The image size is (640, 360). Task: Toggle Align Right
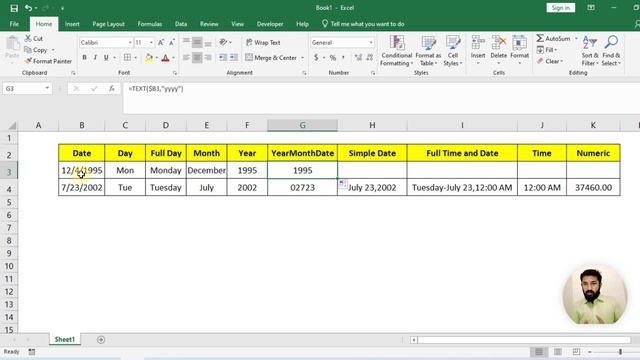(x=208, y=58)
